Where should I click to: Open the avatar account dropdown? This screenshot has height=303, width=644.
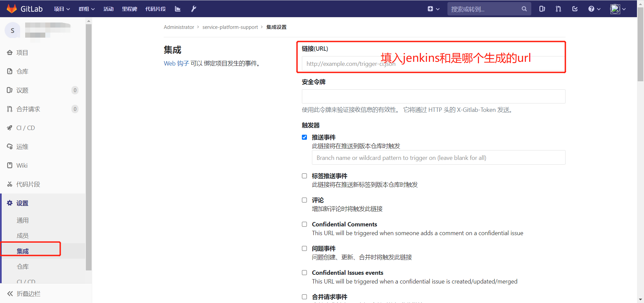(x=617, y=9)
